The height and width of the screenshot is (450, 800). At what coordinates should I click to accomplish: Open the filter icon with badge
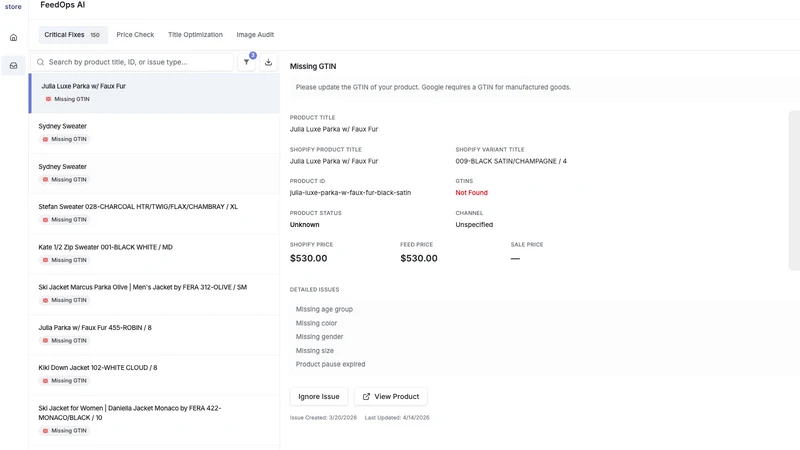[247, 62]
